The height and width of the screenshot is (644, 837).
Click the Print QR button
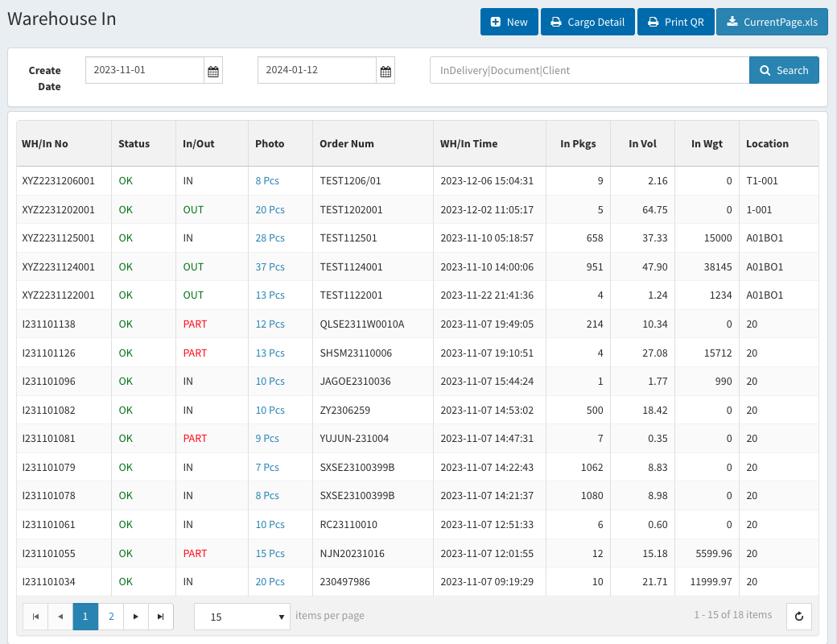676,22
